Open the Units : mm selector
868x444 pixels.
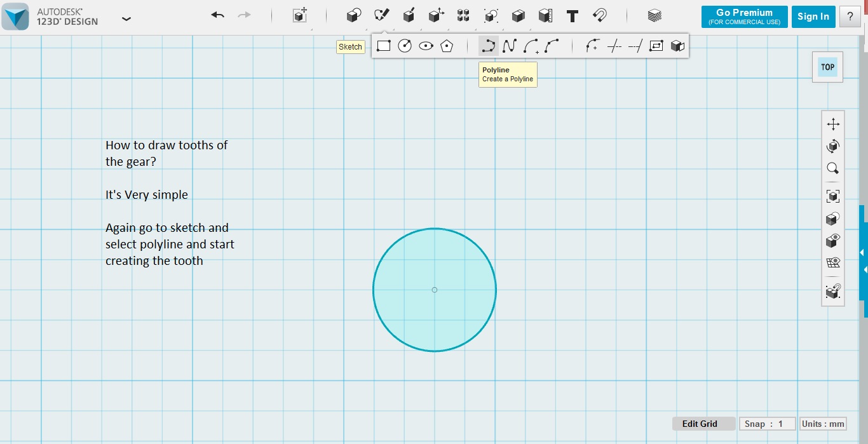pyautogui.click(x=823, y=423)
